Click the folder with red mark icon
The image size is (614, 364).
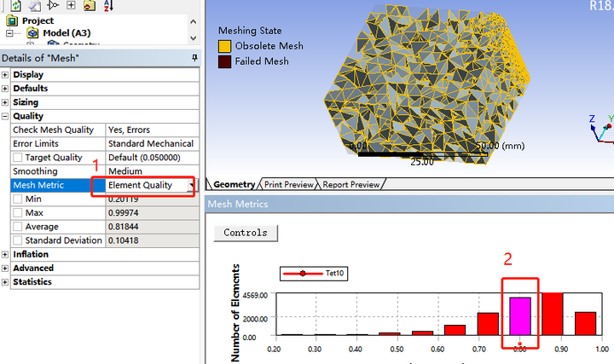click(x=90, y=5)
